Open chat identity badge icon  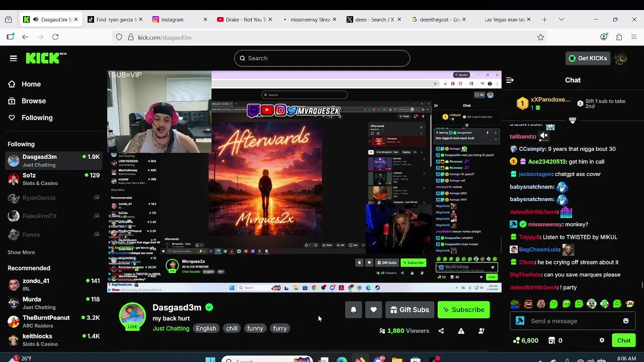[520, 321]
